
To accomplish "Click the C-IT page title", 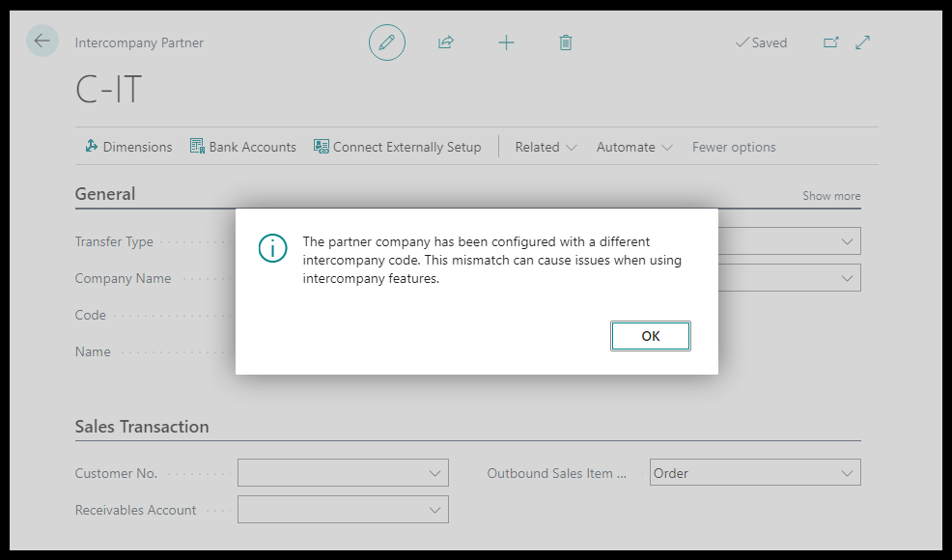I will click(108, 90).
